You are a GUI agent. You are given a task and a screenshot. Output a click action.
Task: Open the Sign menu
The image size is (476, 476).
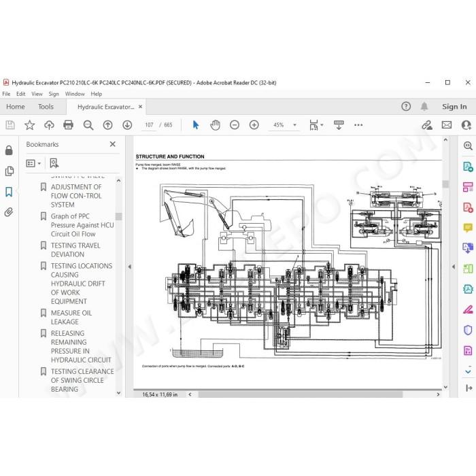54,94
